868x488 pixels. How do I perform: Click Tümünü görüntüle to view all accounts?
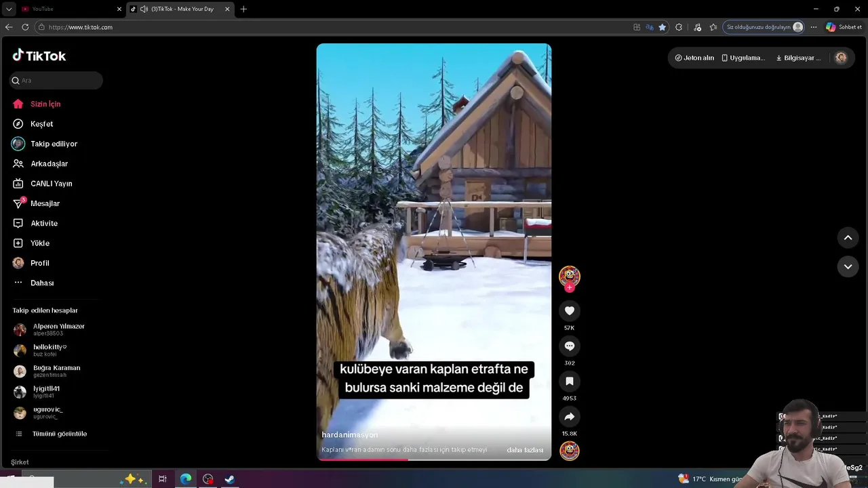(51, 434)
